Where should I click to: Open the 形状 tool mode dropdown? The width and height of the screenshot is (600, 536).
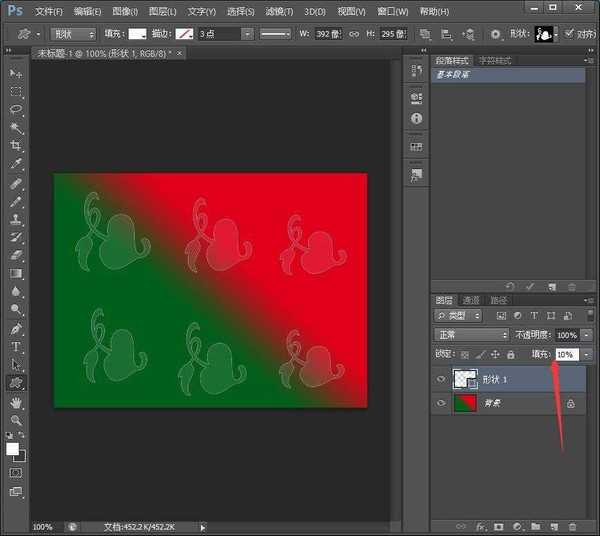point(75,33)
